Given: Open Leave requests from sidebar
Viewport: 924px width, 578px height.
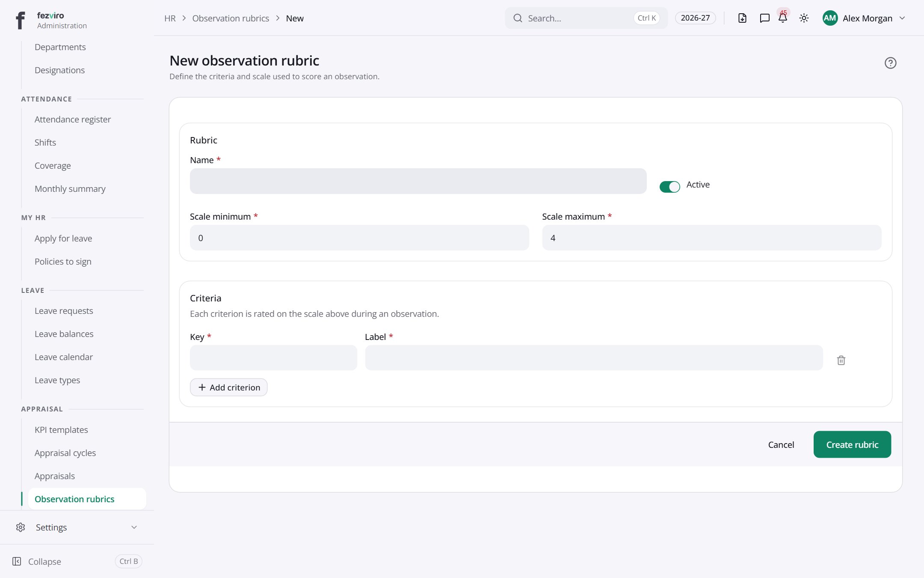Looking at the screenshot, I should tap(64, 310).
